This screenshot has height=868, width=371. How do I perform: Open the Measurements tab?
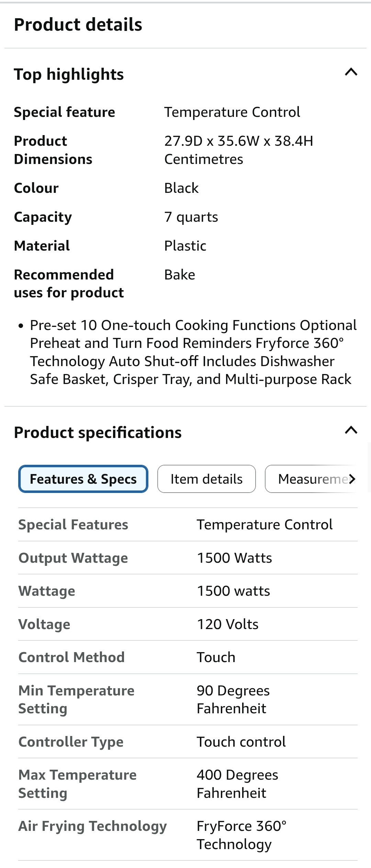coord(311,479)
